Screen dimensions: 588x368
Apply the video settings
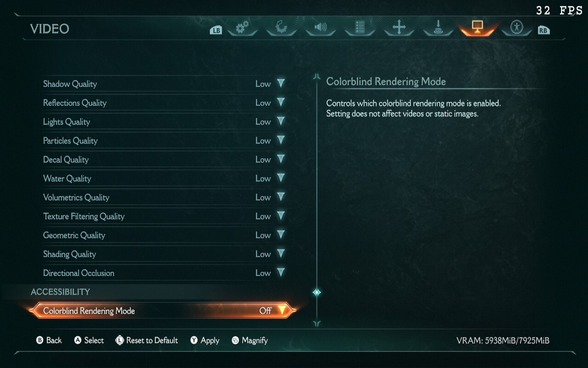[x=205, y=340]
